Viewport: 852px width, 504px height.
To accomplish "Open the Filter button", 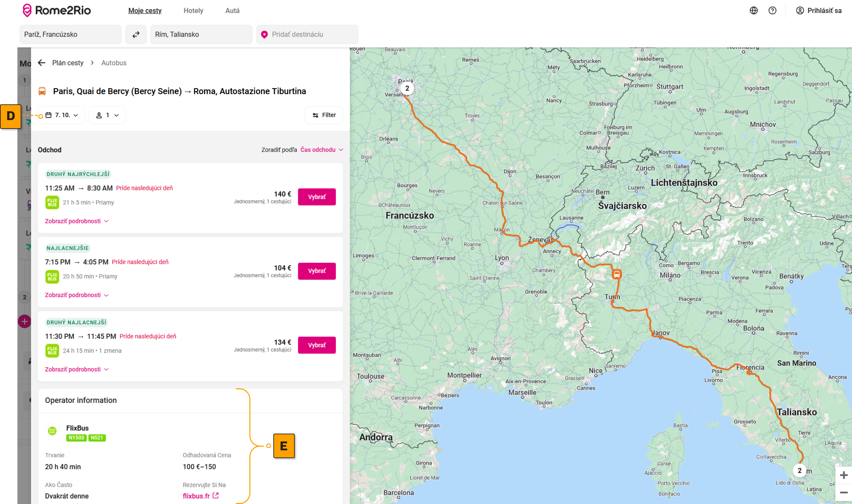I will [x=324, y=115].
